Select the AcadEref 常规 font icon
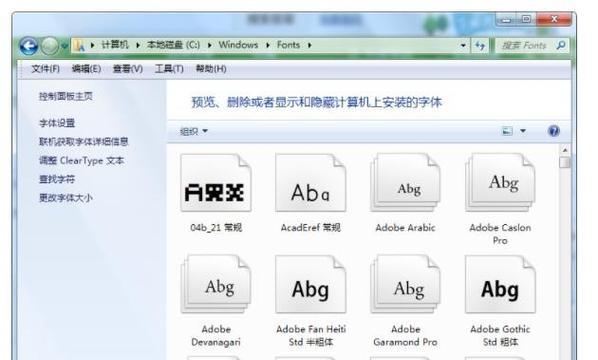This screenshot has height=360, width=598. [310, 183]
